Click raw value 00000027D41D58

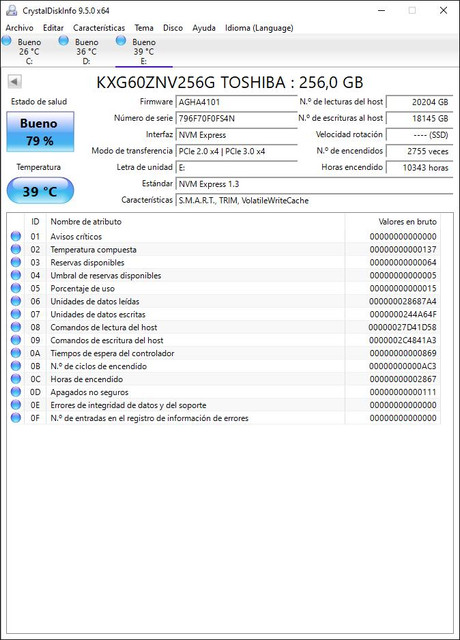click(x=402, y=327)
